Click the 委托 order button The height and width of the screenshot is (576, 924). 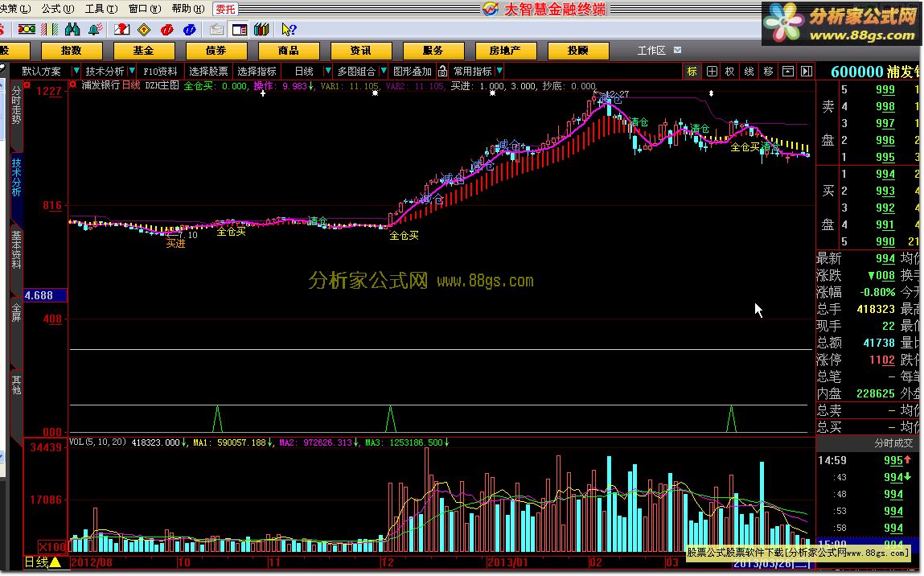pos(226,9)
